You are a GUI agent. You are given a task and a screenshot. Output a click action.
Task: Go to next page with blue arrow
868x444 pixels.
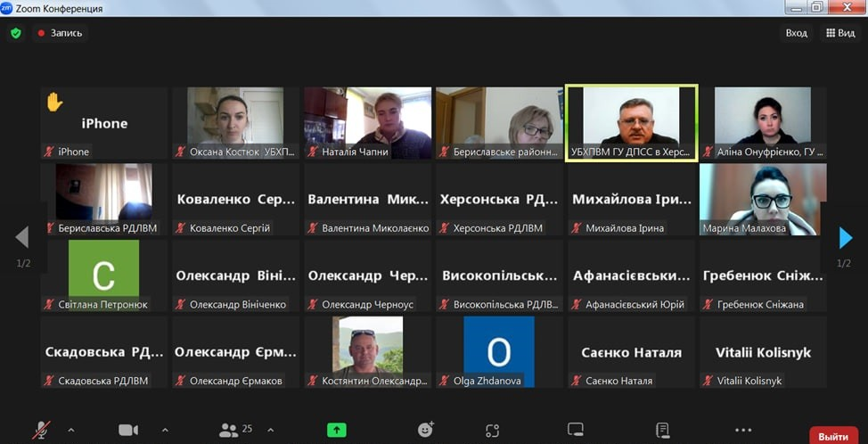coord(846,237)
